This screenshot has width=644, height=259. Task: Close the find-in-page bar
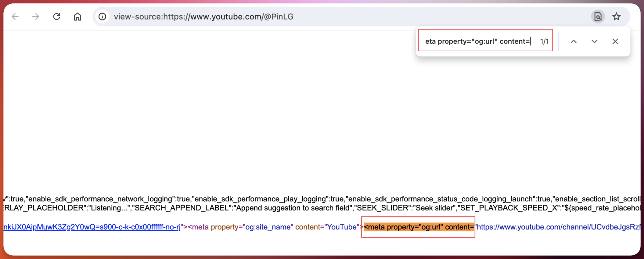click(615, 42)
